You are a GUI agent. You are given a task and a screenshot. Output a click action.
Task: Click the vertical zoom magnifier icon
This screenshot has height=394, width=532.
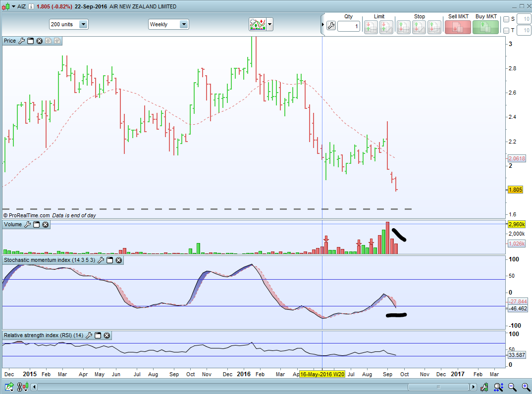coord(498,387)
